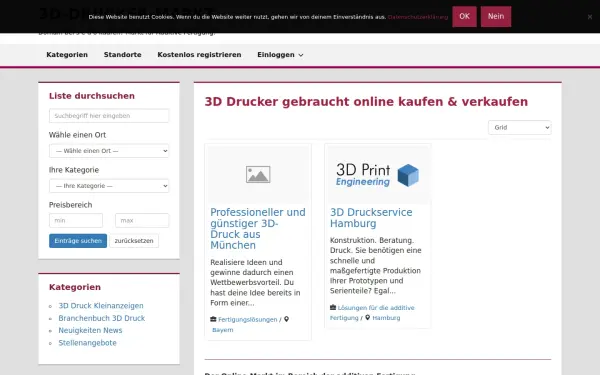Click the description starting 'Konstruktion. Beratung.'
600x375 pixels.
(x=376, y=266)
